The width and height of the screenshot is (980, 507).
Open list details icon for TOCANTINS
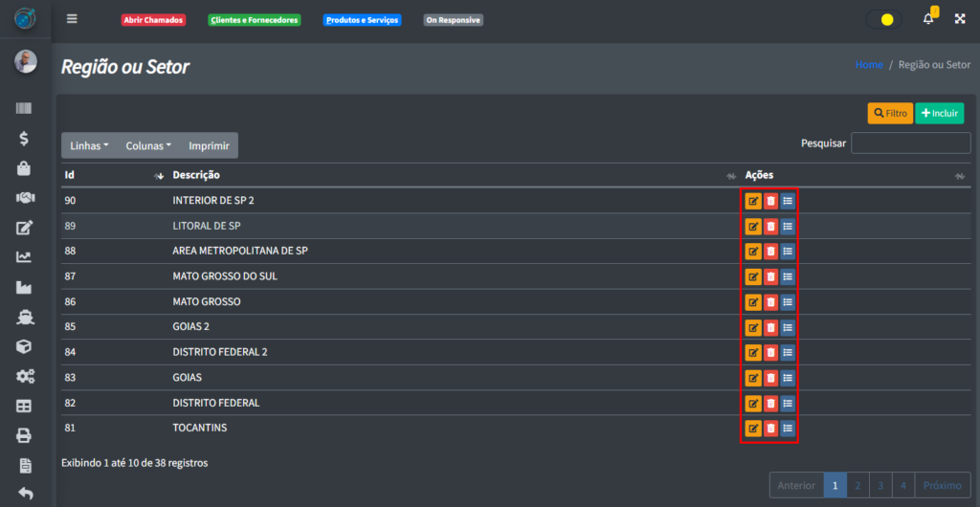788,428
